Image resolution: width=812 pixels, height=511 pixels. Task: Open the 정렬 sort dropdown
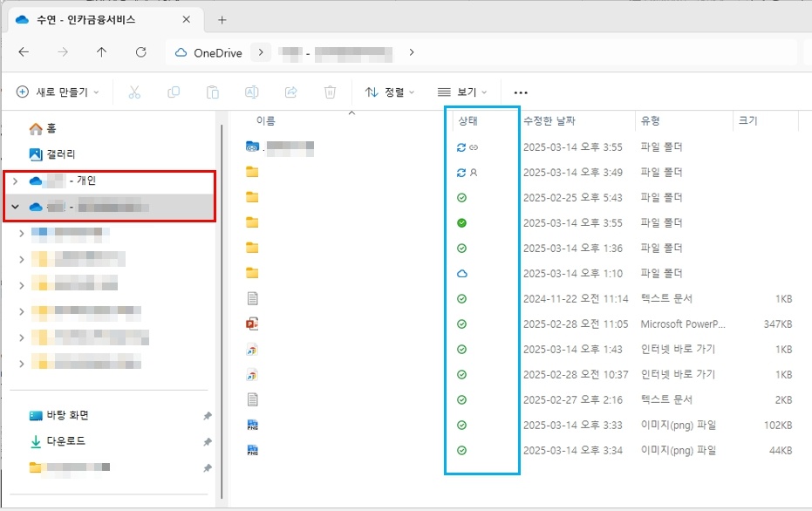point(389,92)
